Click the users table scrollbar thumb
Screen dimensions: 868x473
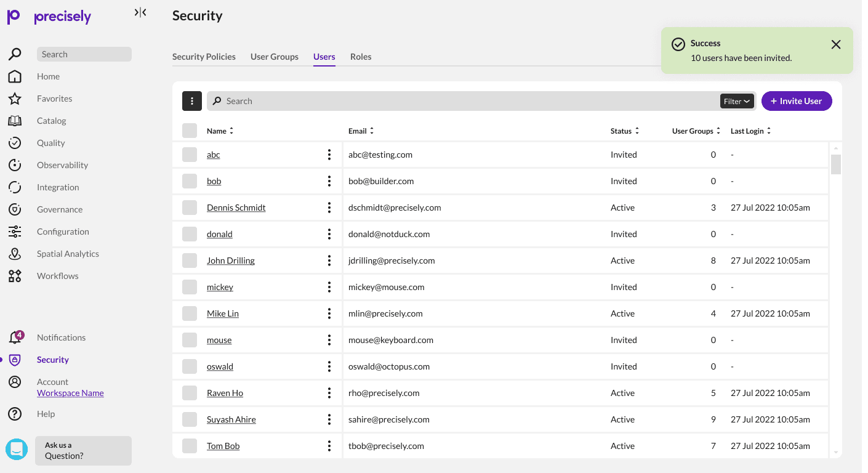(836, 164)
